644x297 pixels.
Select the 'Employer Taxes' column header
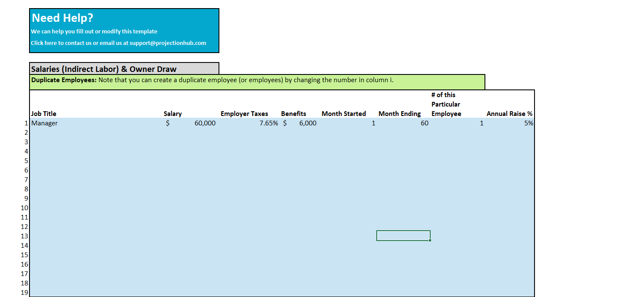[244, 113]
